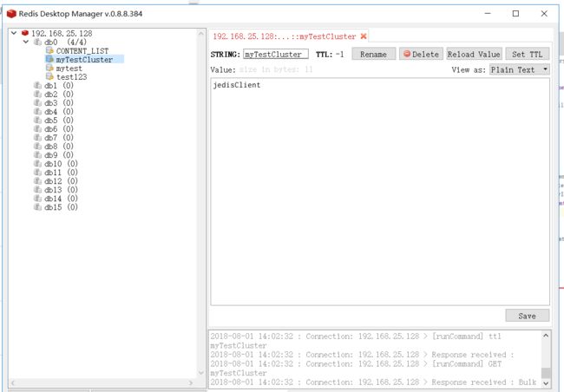The width and height of the screenshot is (564, 392).
Task: Select the 192.168.25.128 connection label
Action: pos(62,34)
